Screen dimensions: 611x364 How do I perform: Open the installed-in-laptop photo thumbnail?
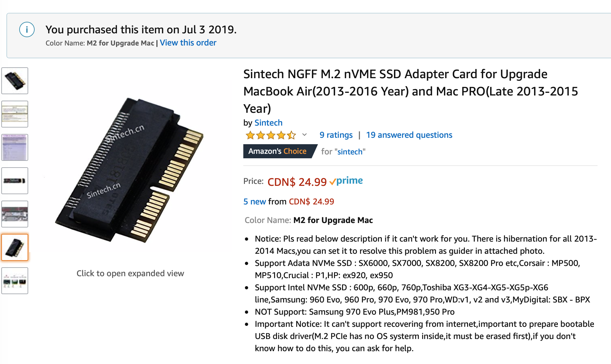15,214
